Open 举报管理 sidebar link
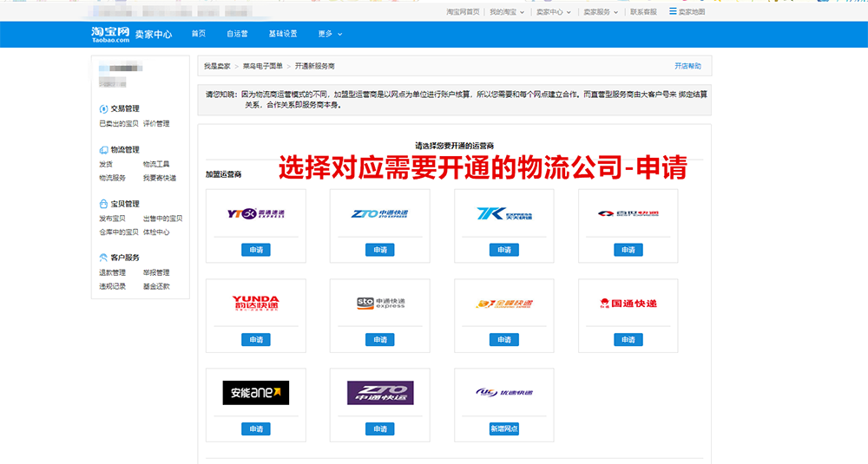This screenshot has width=868, height=464. (x=156, y=272)
